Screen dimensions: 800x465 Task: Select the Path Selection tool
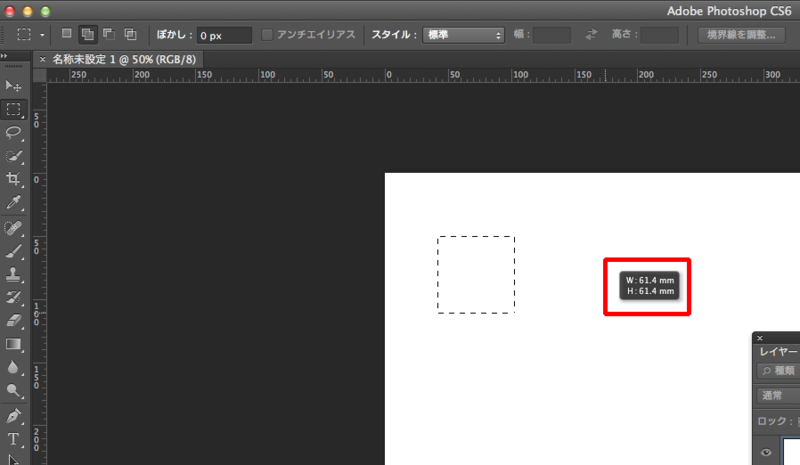13,459
